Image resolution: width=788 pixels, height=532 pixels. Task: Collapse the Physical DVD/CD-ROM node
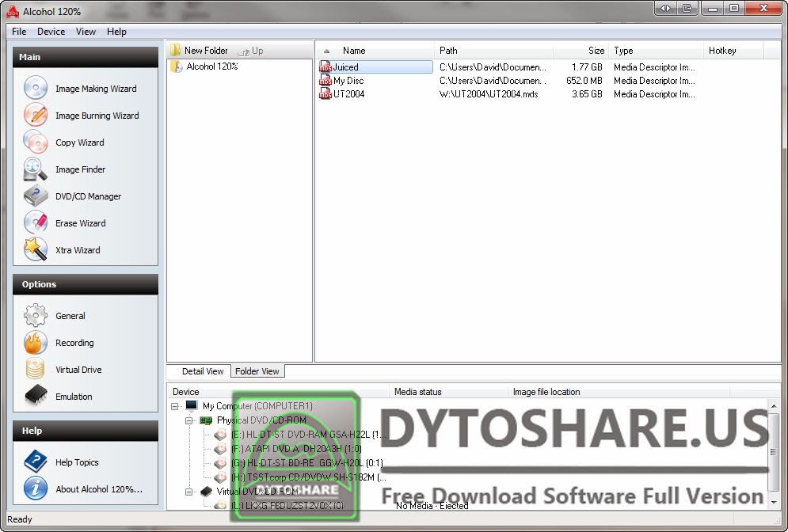(188, 420)
